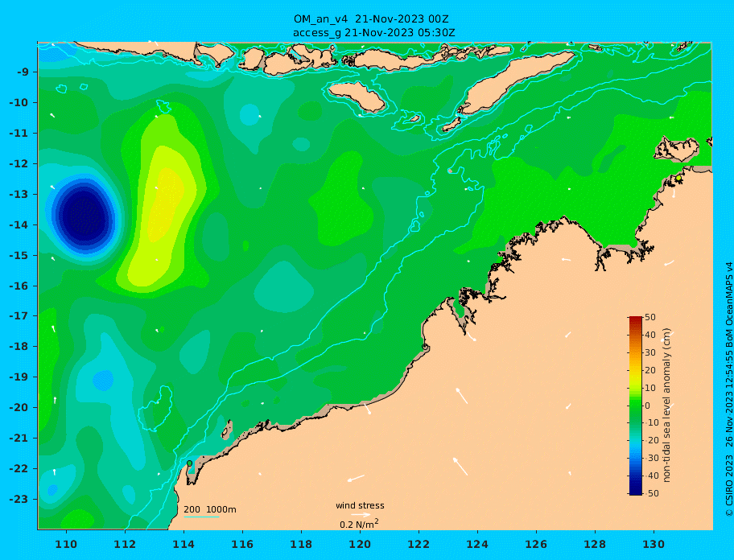
Task: Click the "non-tidal sea level anomaly (cm)" label
Action: click(x=667, y=406)
